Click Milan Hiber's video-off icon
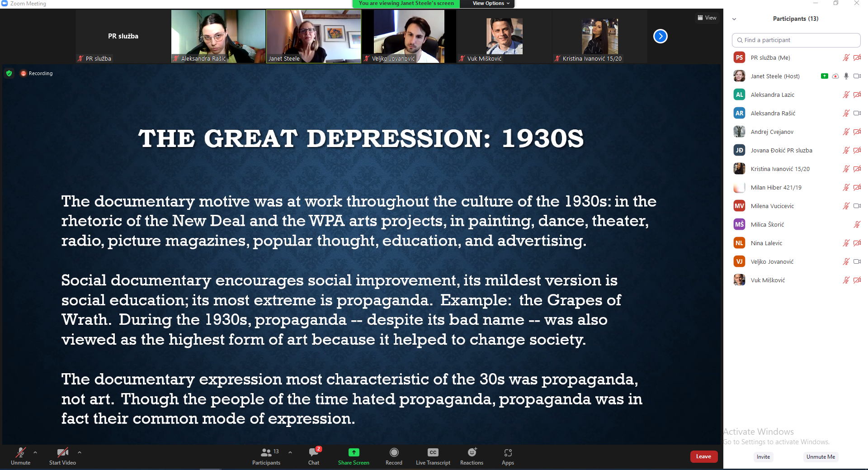The width and height of the screenshot is (868, 470). pyautogui.click(x=857, y=187)
